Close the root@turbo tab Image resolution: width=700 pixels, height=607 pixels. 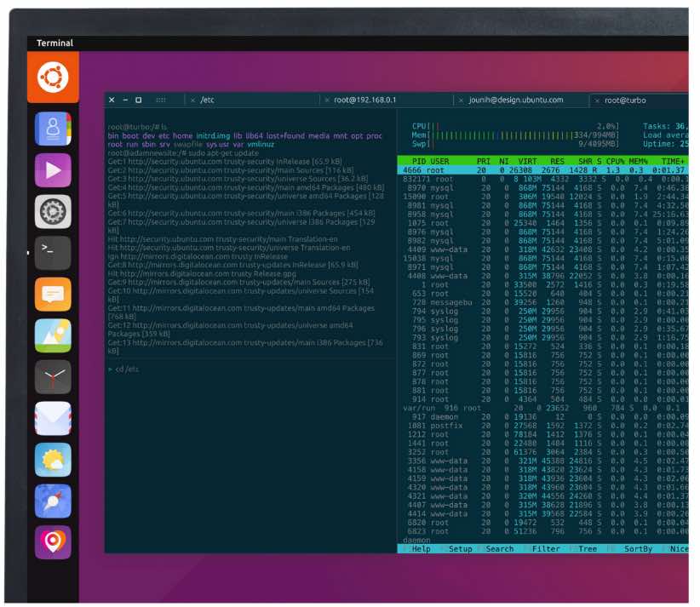pyautogui.click(x=597, y=100)
